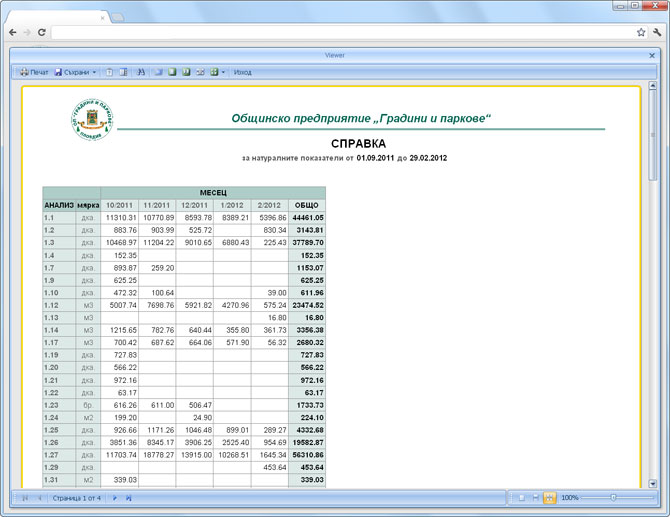Open a new browser tab
The image size is (670, 517).
click(118, 18)
